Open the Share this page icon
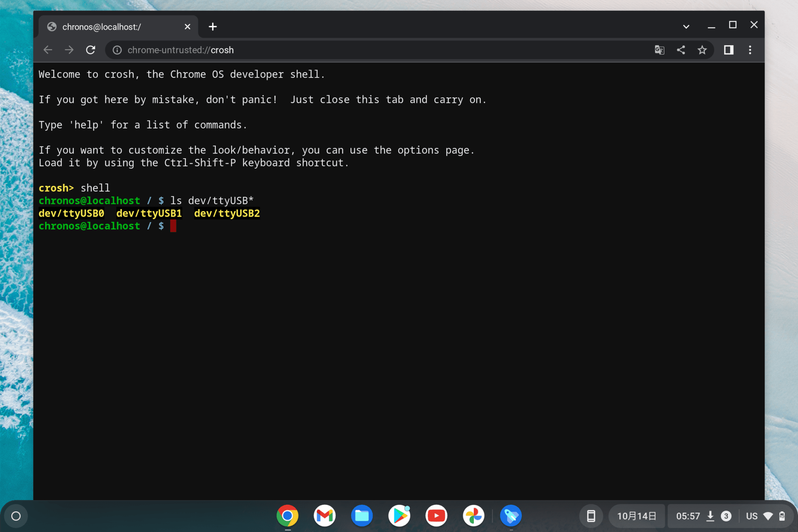Viewport: 798px width, 532px height. point(681,50)
